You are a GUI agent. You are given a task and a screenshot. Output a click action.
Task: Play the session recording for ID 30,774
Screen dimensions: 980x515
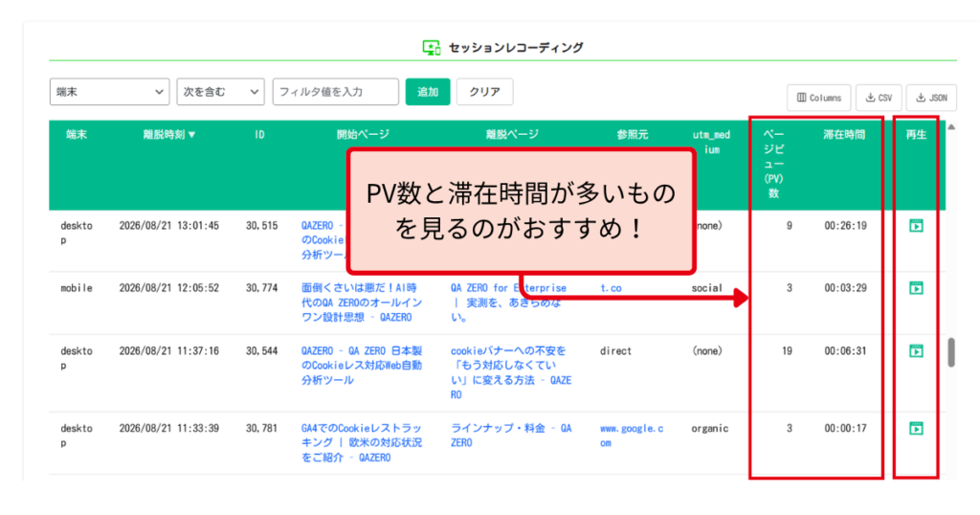point(916,288)
